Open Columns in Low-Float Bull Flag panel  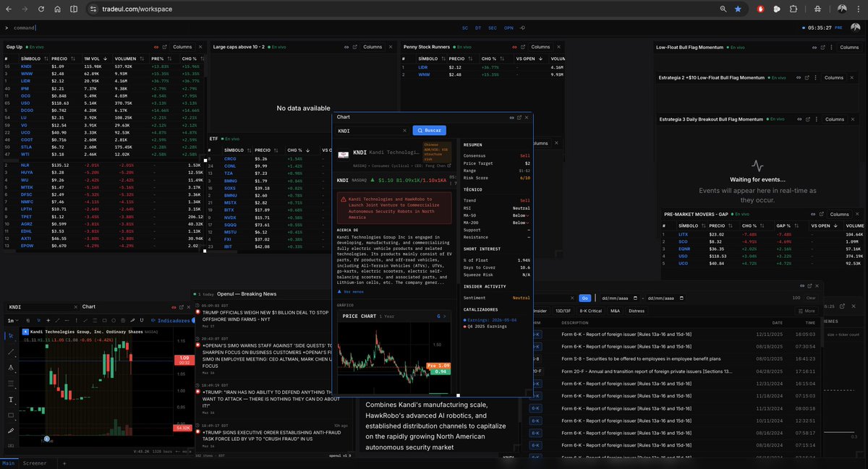(x=849, y=47)
